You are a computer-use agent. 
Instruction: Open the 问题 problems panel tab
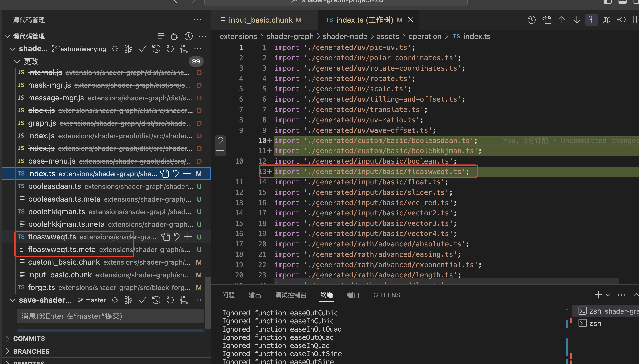tap(228, 295)
